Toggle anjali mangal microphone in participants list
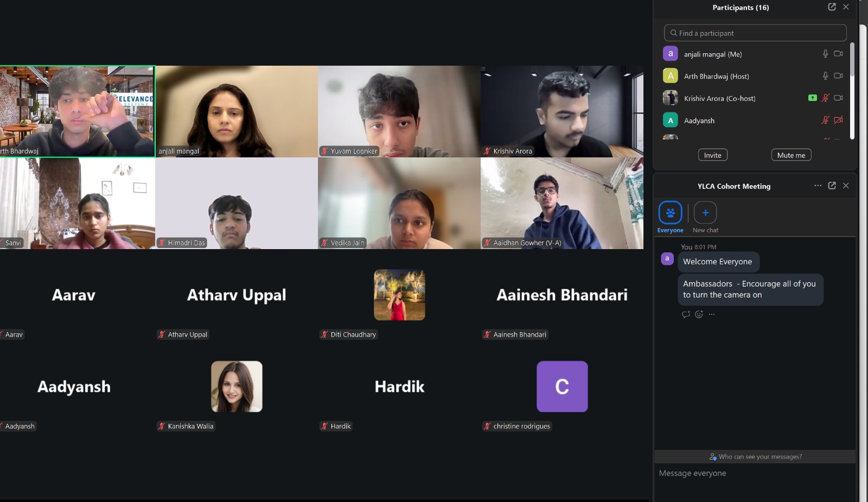Image resolution: width=868 pixels, height=502 pixels. (x=825, y=54)
